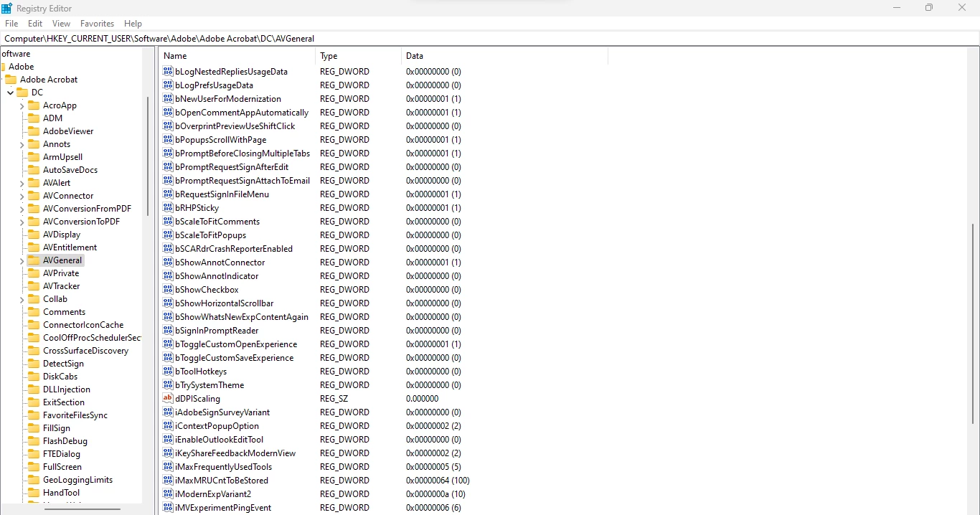Image resolution: width=980 pixels, height=515 pixels.
Task: Click the DWORD icon for bRequestSignInFileMenu
Action: point(168,194)
